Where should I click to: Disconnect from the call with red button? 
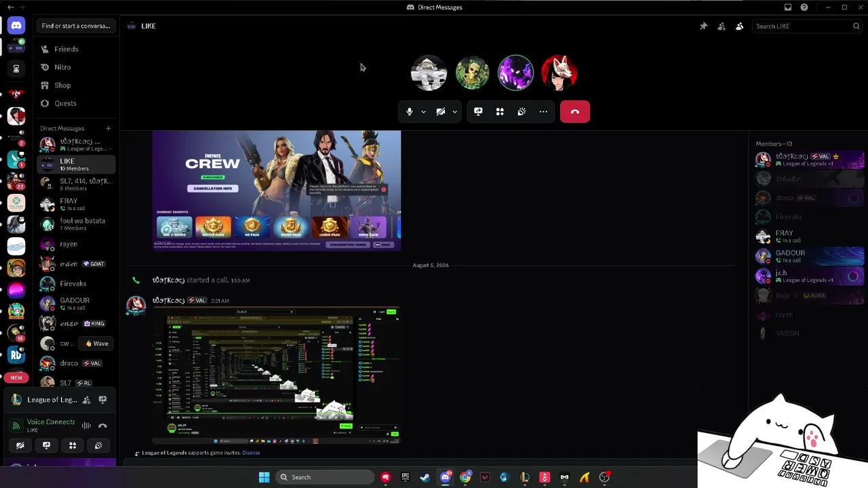coord(575,112)
